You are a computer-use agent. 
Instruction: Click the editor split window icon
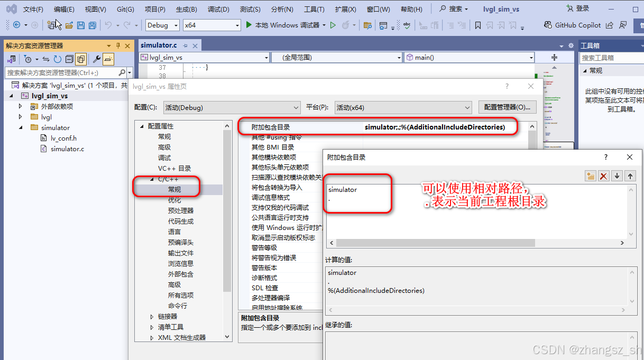[x=554, y=57]
